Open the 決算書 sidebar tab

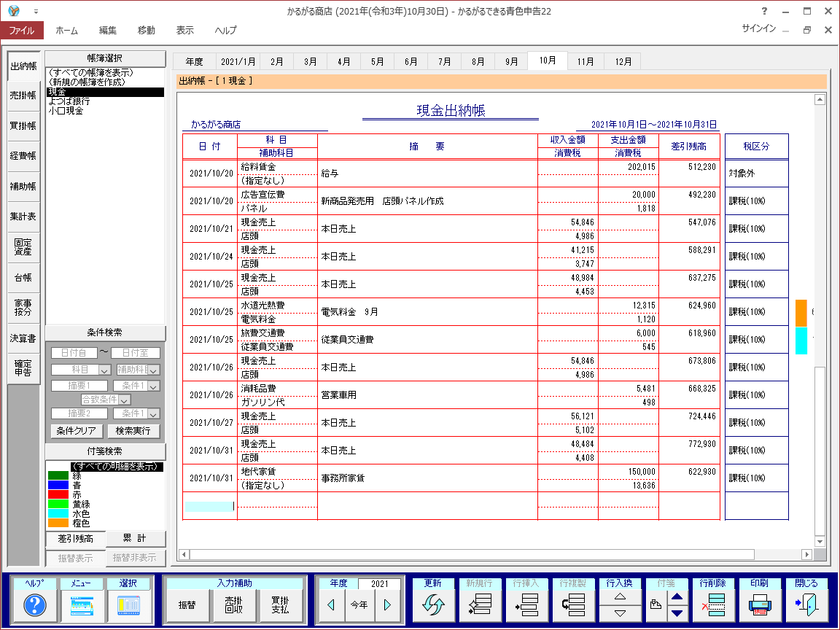coord(23,338)
